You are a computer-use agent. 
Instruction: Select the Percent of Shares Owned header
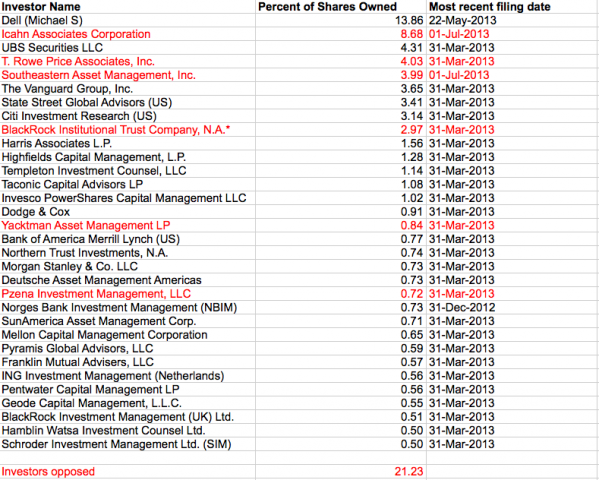(x=341, y=6)
